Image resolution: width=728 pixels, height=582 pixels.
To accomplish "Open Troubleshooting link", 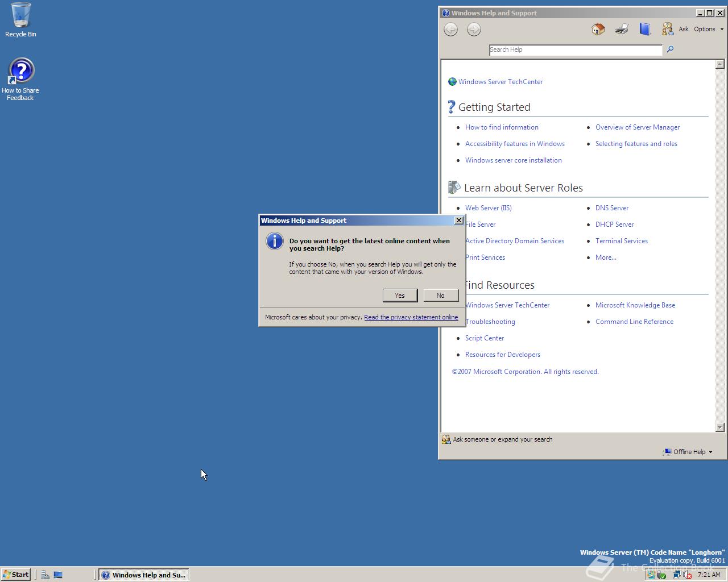I will [x=491, y=322].
